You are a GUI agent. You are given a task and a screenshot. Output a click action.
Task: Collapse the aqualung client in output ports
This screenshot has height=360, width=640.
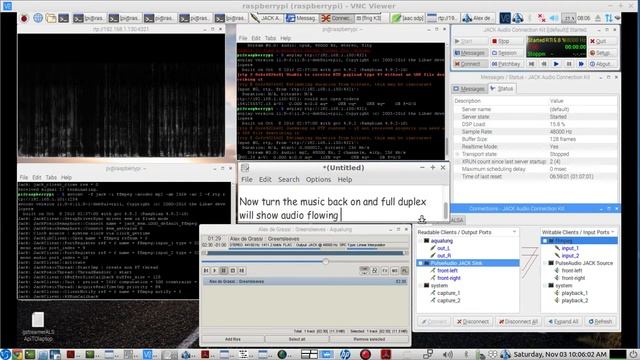[x=420, y=241]
